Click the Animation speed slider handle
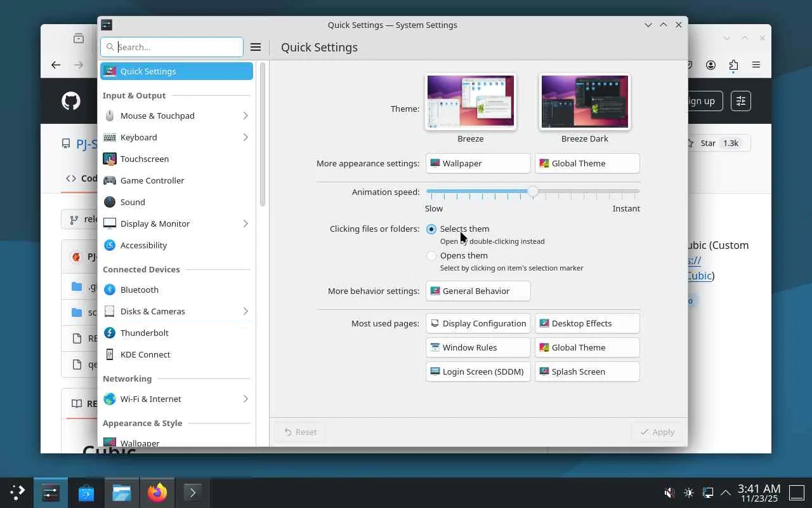 click(x=533, y=191)
